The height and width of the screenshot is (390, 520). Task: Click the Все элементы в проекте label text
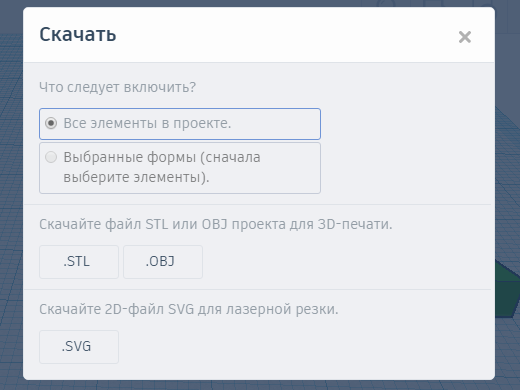click(147, 123)
